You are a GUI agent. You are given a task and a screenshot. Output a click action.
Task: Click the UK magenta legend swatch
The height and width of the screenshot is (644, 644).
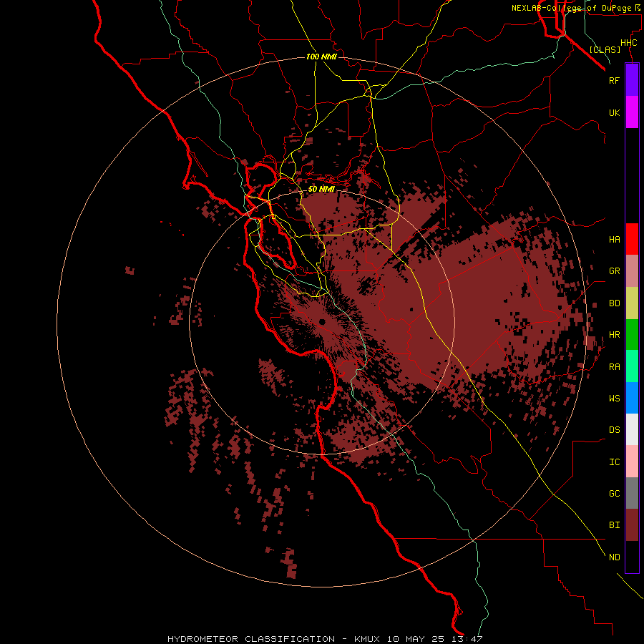[x=632, y=112]
